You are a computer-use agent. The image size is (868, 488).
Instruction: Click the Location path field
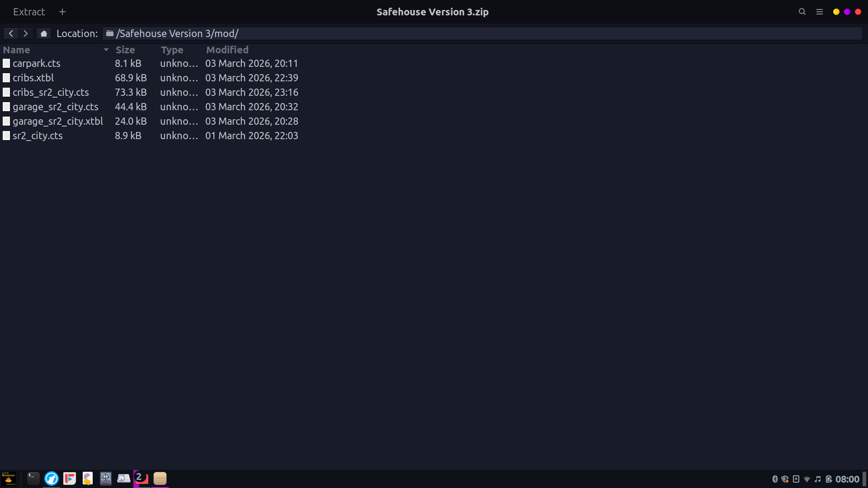[482, 33]
